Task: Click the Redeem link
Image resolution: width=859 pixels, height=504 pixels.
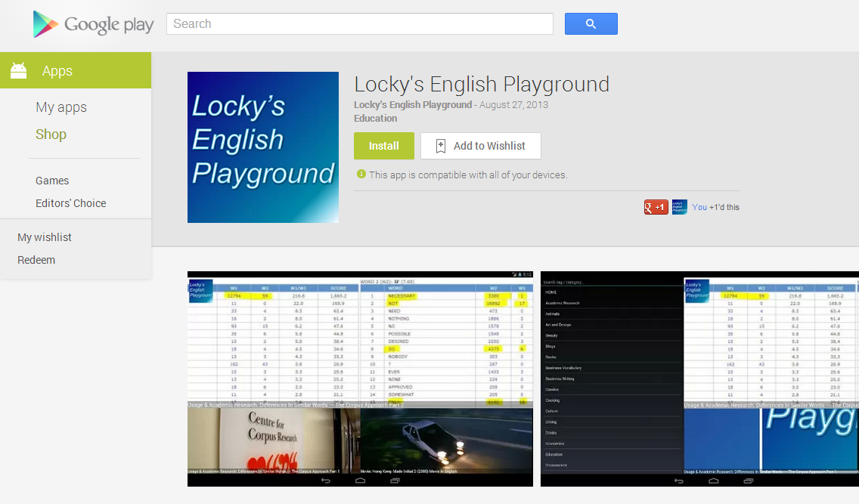Action: tap(36, 260)
